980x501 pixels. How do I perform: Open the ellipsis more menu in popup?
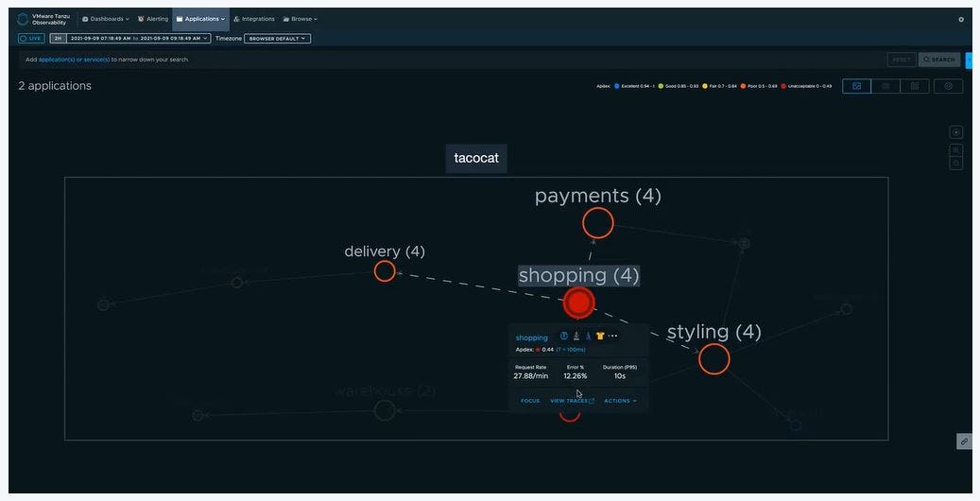(613, 336)
